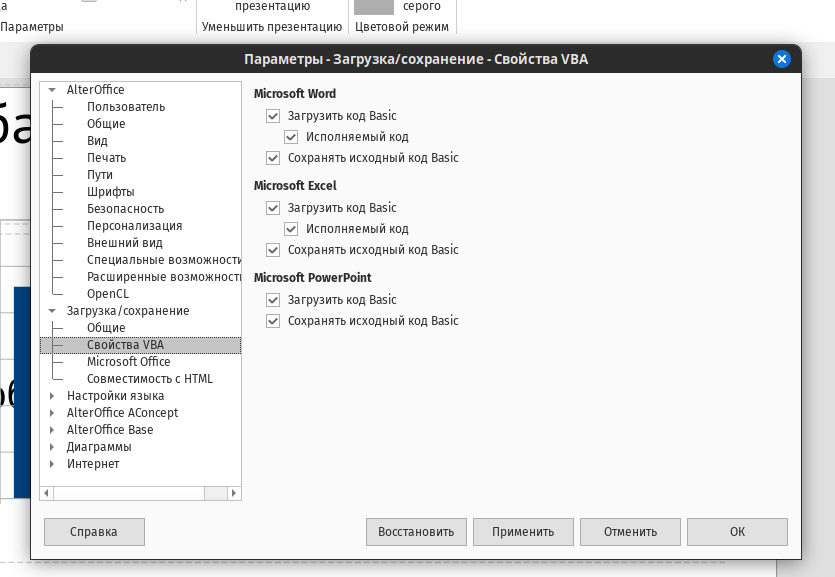Click the Цветовой режим ribbon group label
The image size is (835, 577).
[402, 27]
